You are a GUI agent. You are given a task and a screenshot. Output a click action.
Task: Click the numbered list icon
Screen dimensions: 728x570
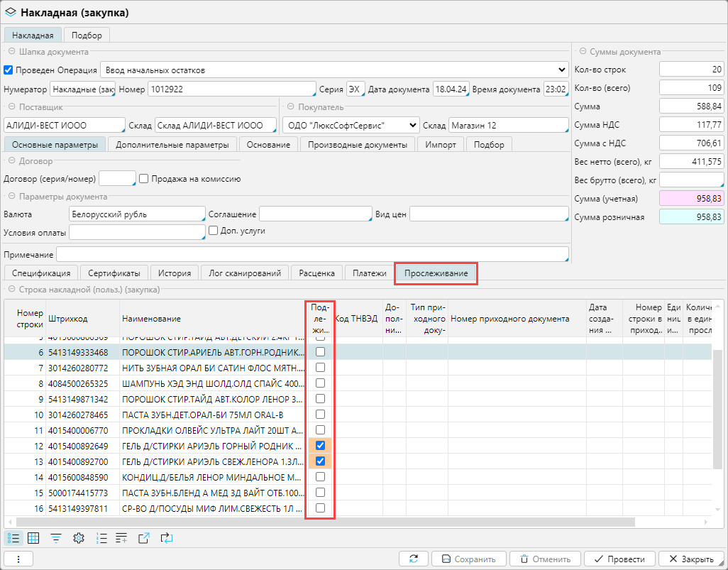tap(101, 538)
